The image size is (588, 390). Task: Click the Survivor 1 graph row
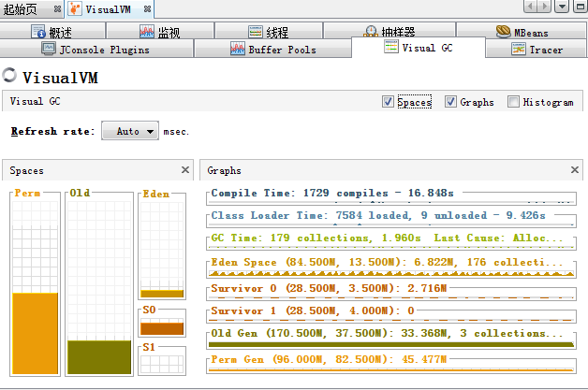click(x=390, y=314)
